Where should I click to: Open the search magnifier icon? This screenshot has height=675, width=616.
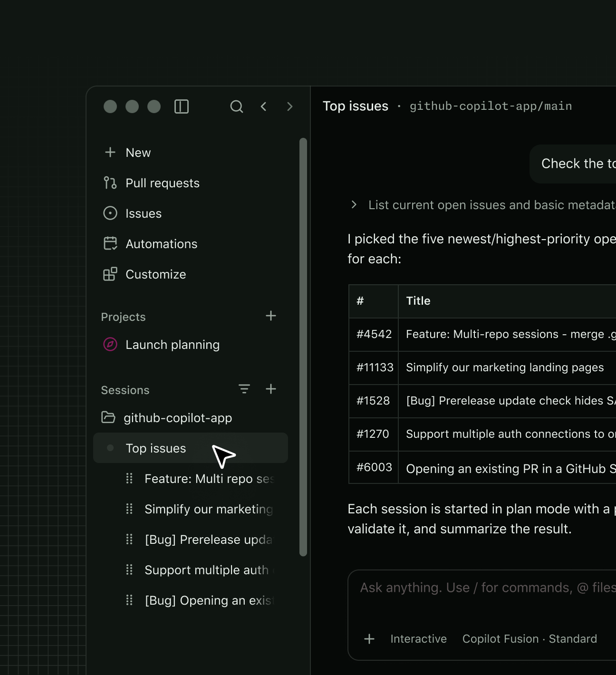click(237, 106)
